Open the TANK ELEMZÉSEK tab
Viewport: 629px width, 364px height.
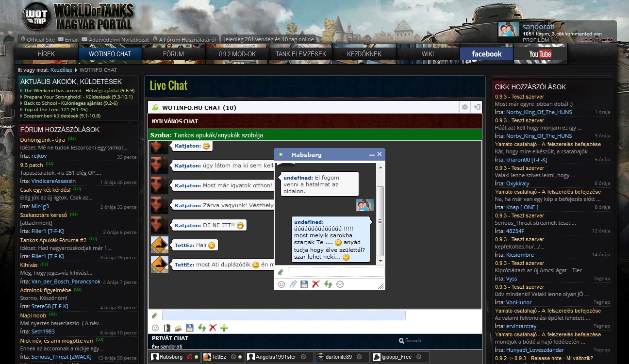point(301,54)
